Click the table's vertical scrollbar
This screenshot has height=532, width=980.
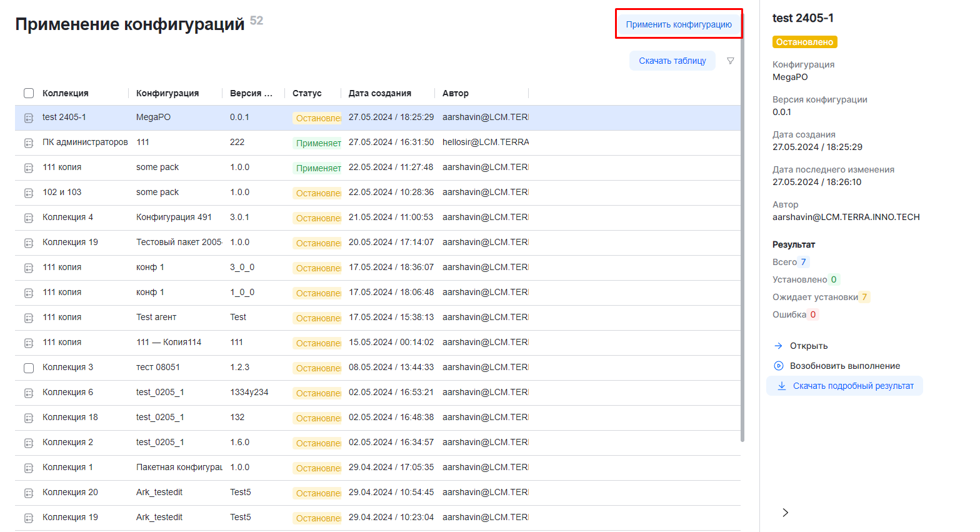point(742,250)
